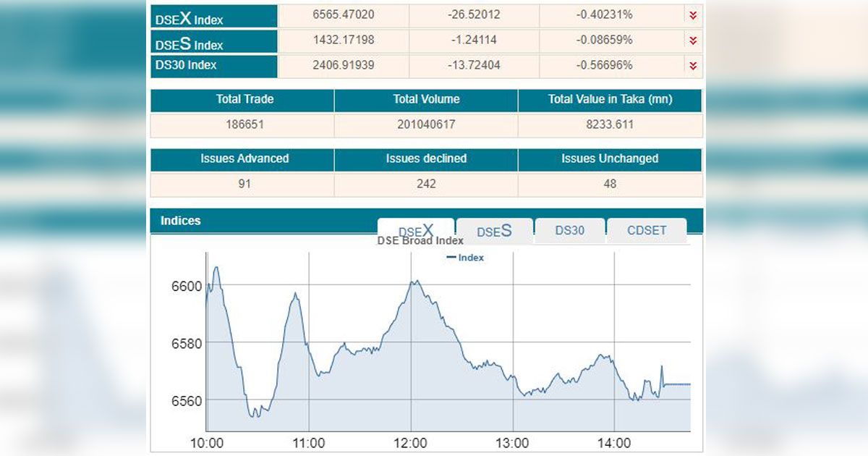Click the 6580 y-axis label
This screenshot has height=456, width=868.
tap(187, 342)
